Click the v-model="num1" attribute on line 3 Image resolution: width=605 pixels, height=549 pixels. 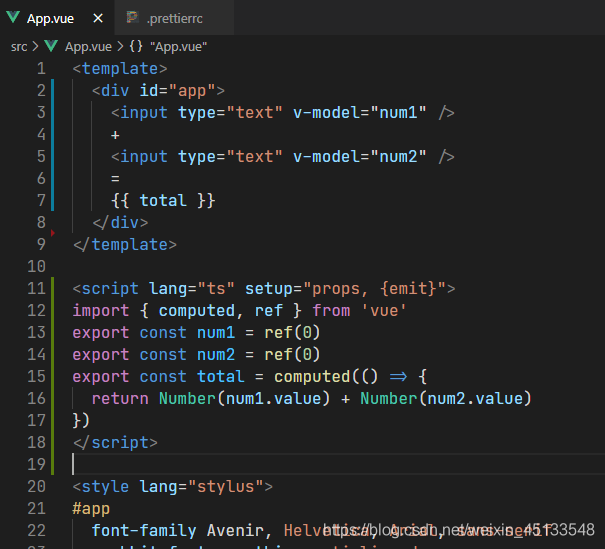point(360,113)
